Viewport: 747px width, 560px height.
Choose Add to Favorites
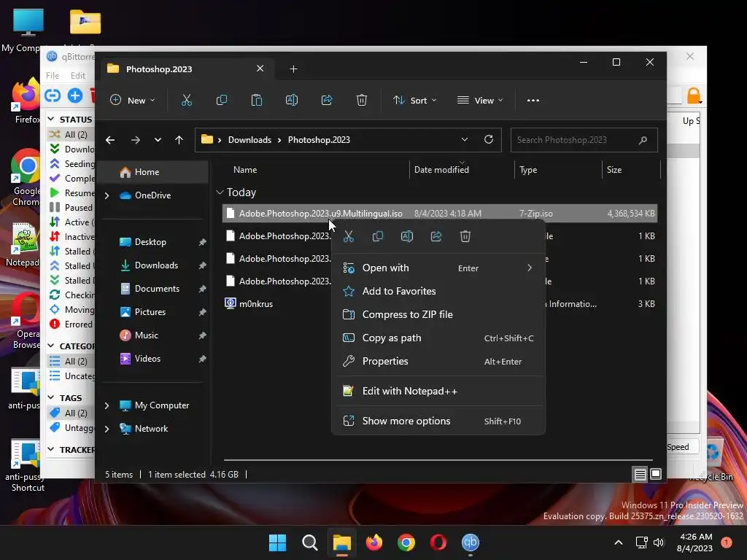(x=438, y=292)
